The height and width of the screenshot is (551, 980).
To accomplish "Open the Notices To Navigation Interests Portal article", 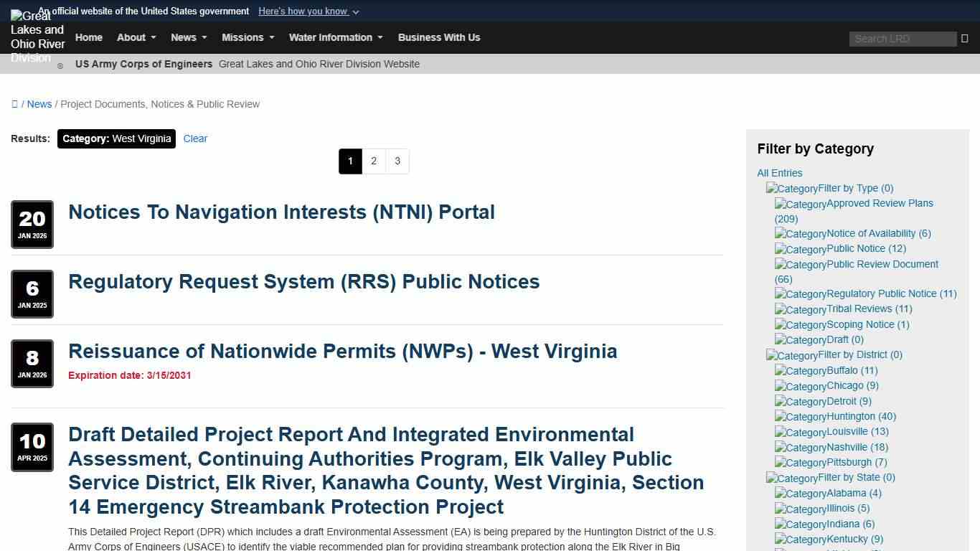I will 281,212.
